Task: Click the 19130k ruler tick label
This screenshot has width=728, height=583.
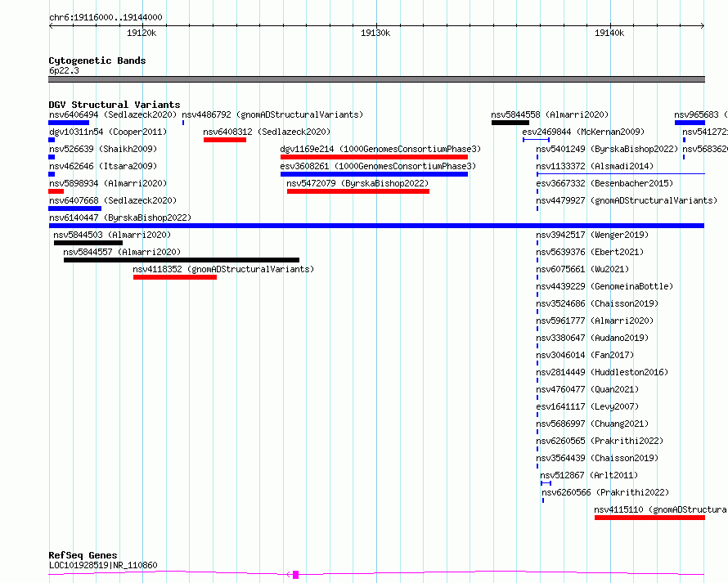Action: click(375, 33)
